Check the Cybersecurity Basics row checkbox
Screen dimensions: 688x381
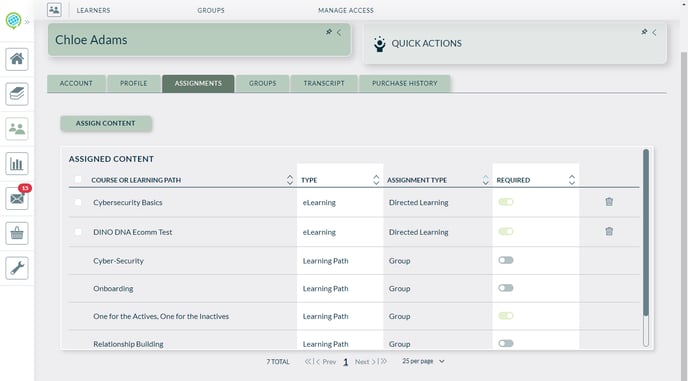tap(78, 202)
